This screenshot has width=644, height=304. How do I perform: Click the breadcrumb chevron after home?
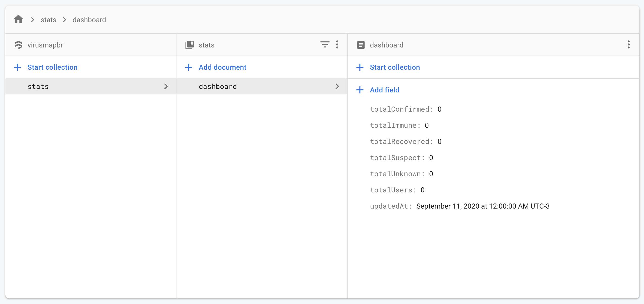33,20
